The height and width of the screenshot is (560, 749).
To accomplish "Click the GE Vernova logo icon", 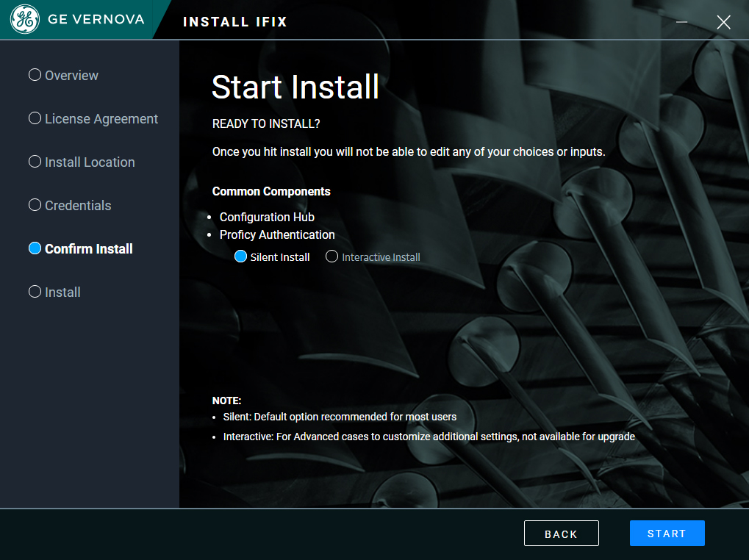I will point(25,19).
